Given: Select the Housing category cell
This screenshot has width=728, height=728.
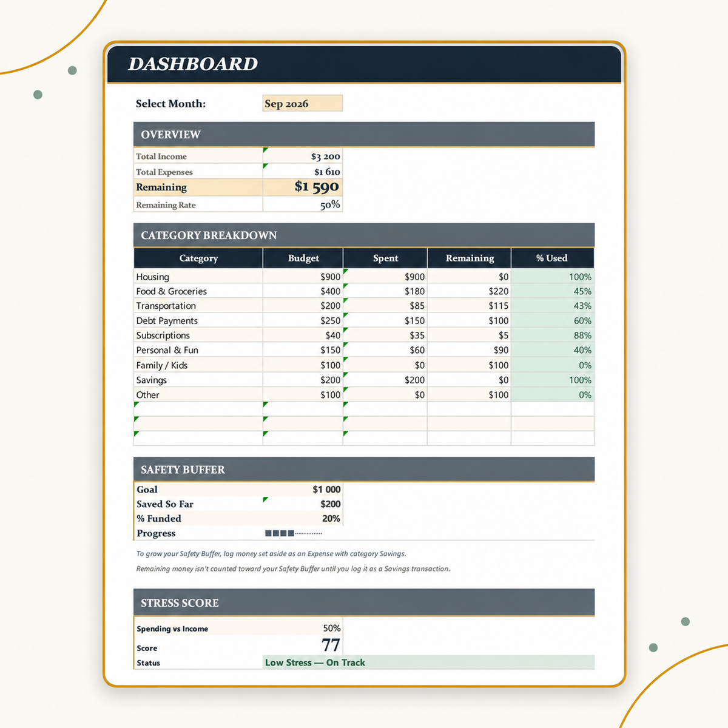Looking at the screenshot, I should pos(198,276).
